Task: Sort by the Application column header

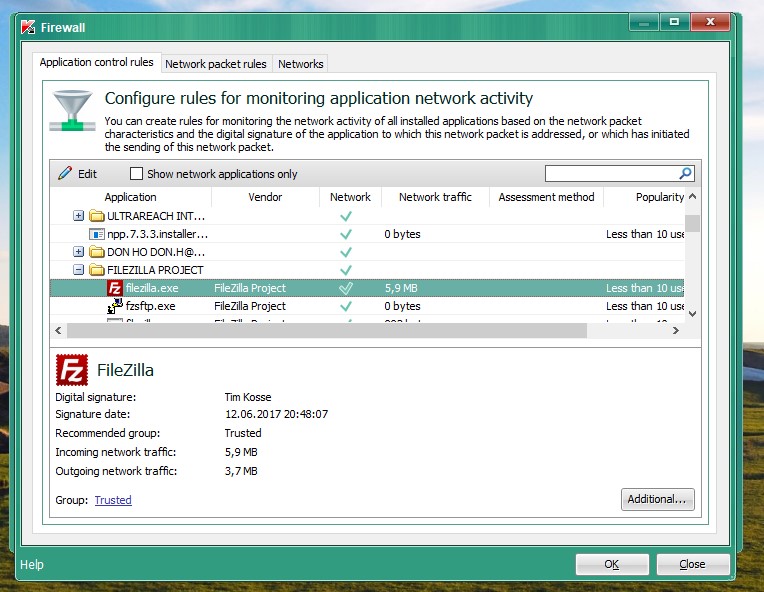Action: coord(131,197)
